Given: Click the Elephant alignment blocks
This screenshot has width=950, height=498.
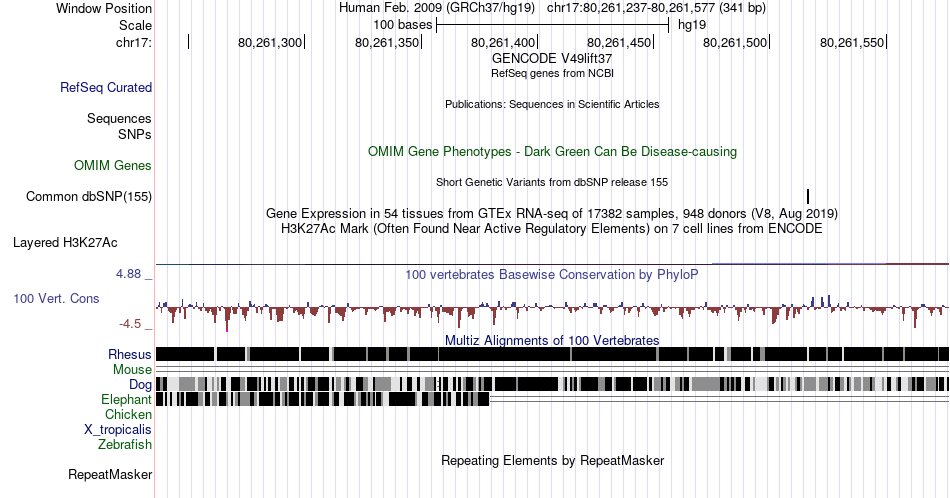Looking at the screenshot, I should [322, 399].
